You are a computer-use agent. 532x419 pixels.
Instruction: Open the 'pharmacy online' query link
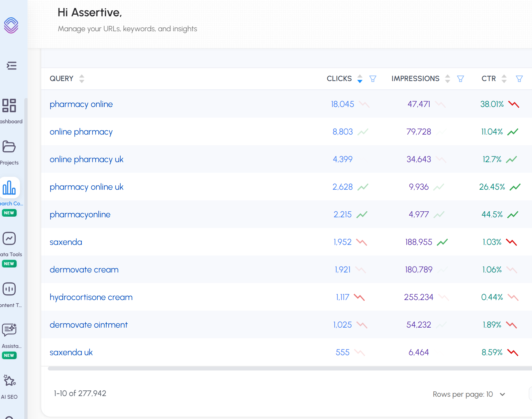(81, 104)
